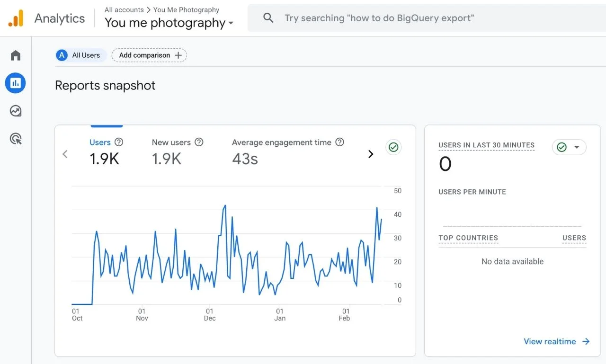Click green checkmark status in Users card

pyautogui.click(x=393, y=147)
